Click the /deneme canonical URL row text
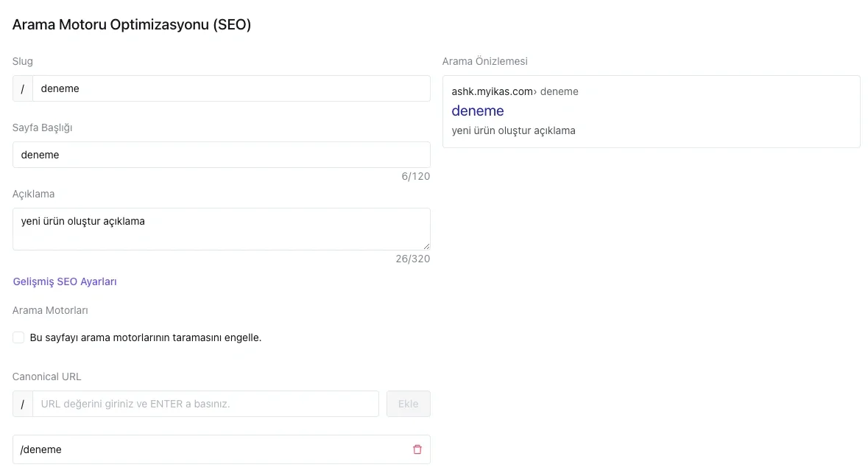868x473 pixels. click(41, 449)
